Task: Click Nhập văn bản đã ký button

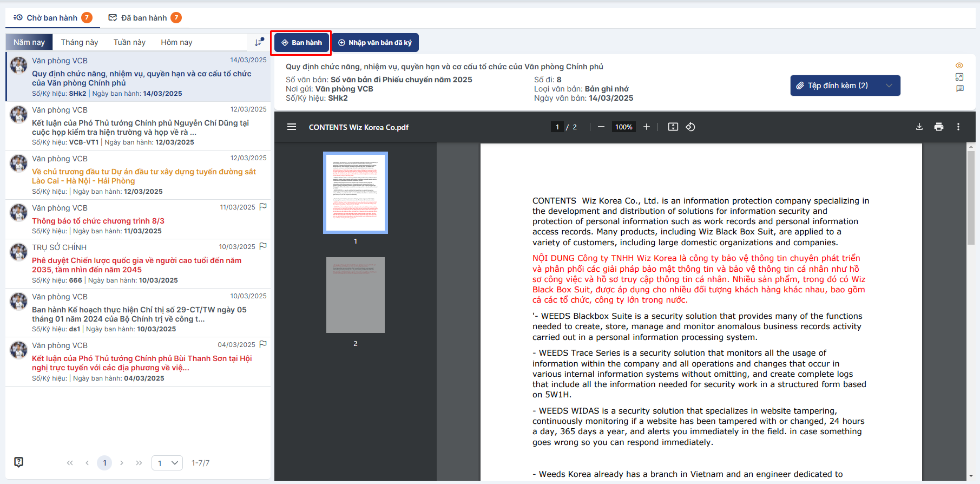Action: coord(375,43)
